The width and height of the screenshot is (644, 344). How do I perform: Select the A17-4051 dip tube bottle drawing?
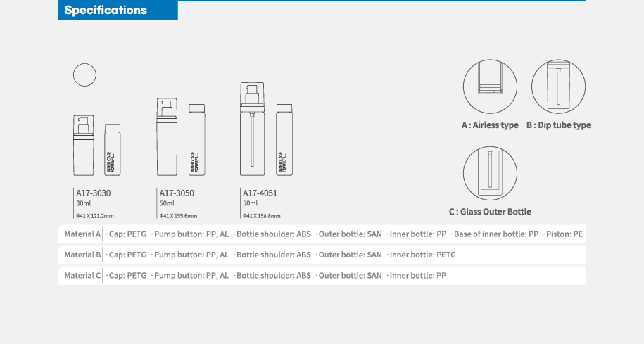252,129
